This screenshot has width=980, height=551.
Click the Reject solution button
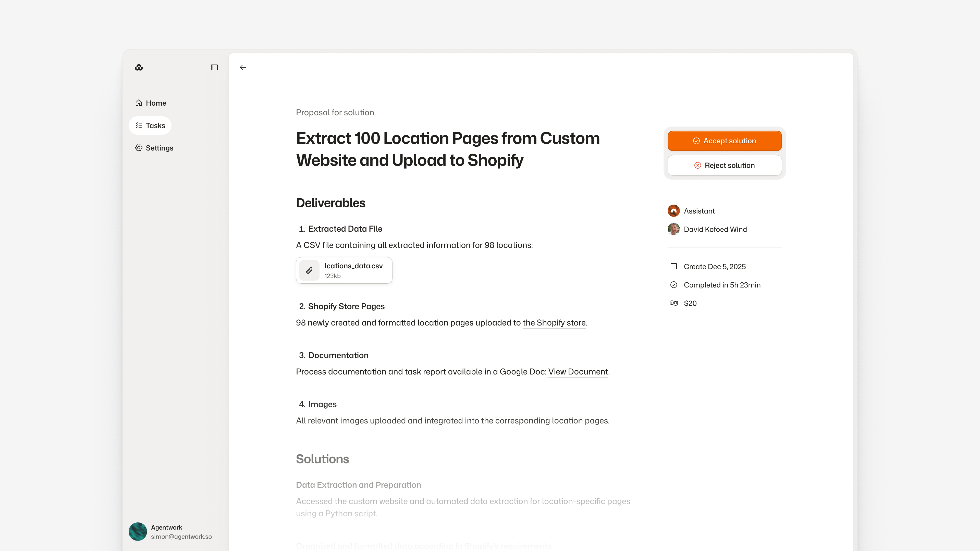point(724,165)
